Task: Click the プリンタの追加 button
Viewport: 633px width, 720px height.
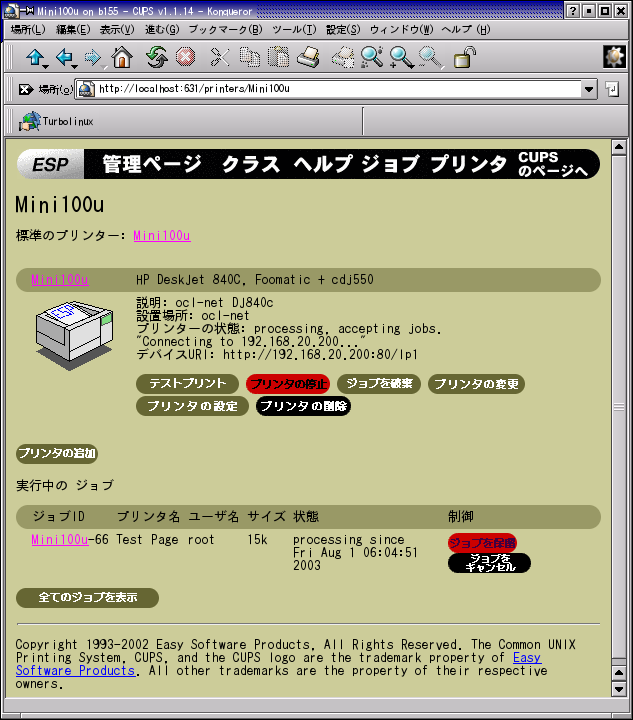Action: [57, 453]
